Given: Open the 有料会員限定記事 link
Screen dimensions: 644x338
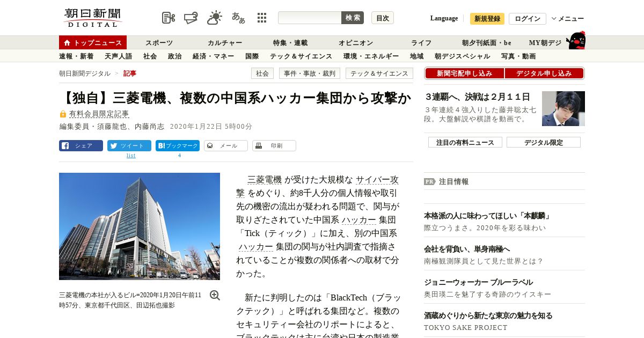Looking at the screenshot, I should point(99,114).
